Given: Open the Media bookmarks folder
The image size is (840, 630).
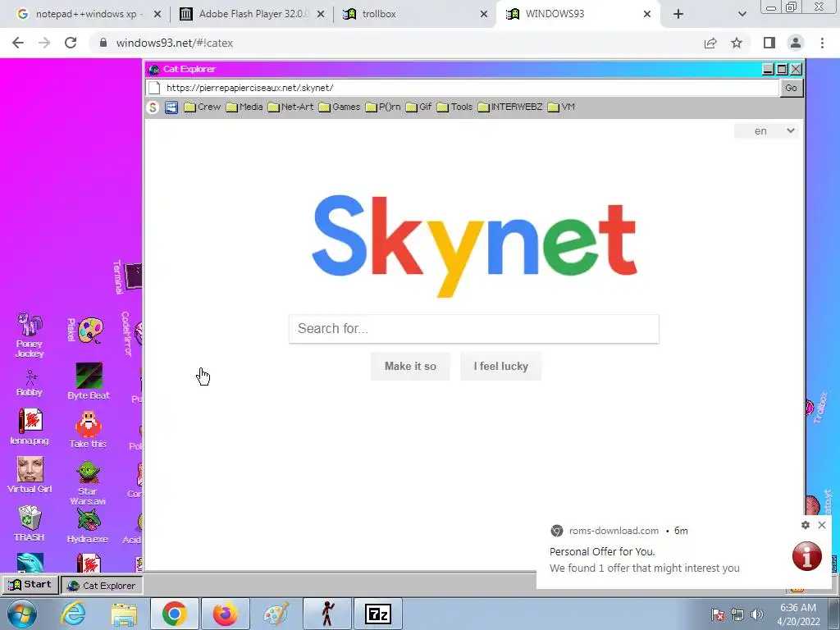Looking at the screenshot, I should point(244,107).
